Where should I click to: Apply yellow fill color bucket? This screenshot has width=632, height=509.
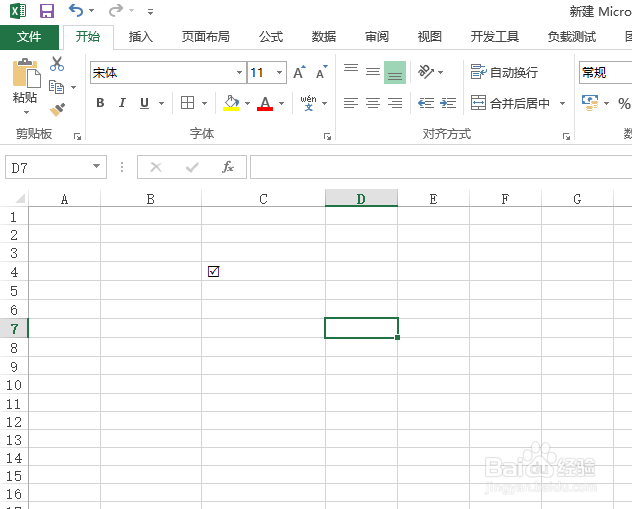(231, 103)
